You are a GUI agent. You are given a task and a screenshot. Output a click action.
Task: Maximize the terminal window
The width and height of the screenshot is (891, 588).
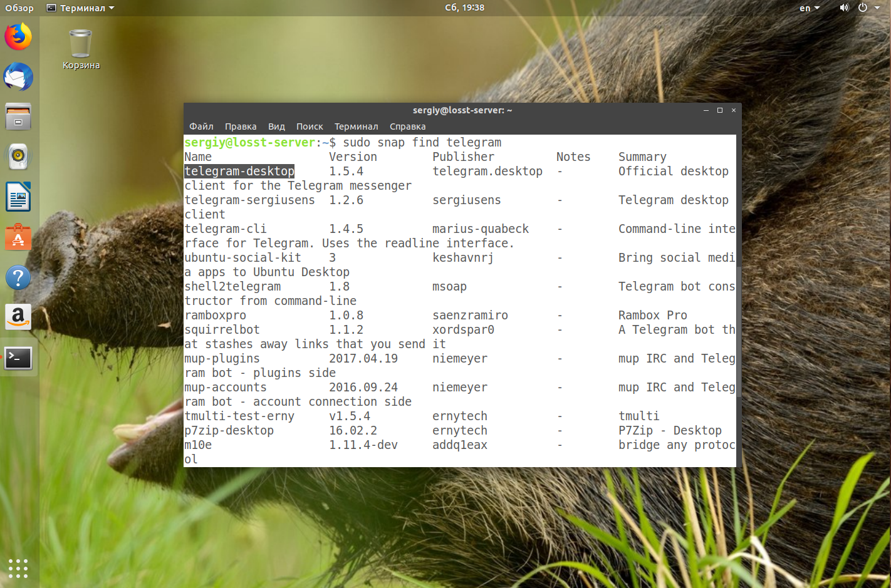[x=720, y=110]
